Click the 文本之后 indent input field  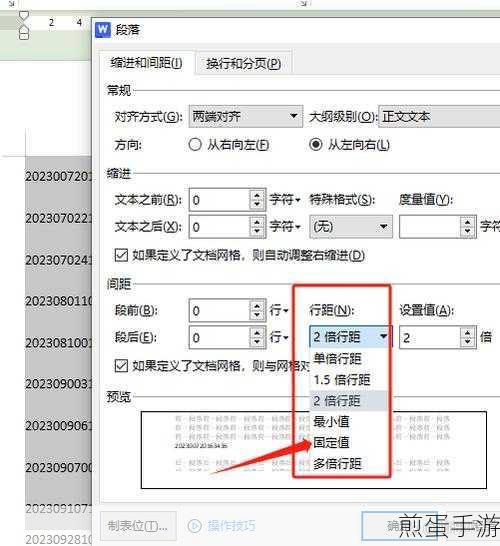click(x=219, y=227)
